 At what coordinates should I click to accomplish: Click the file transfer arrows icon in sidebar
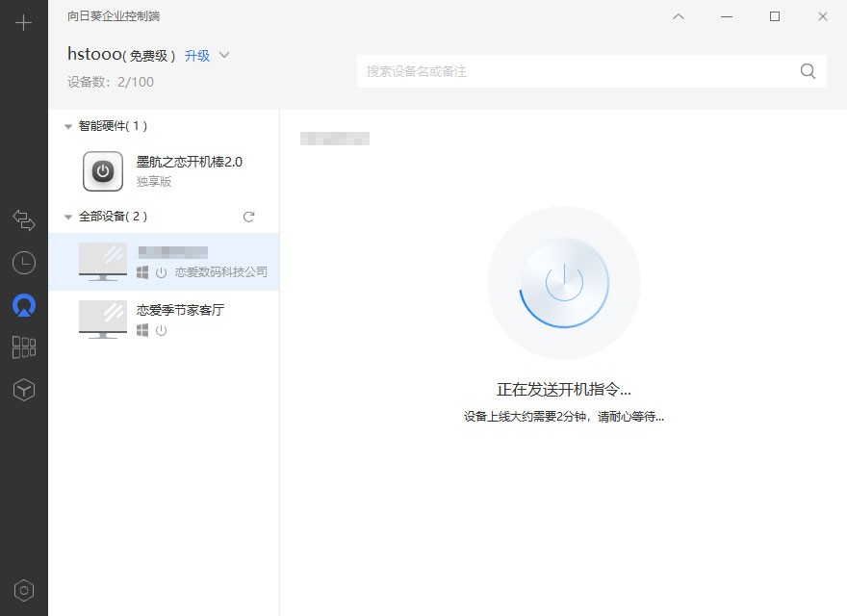[x=23, y=220]
